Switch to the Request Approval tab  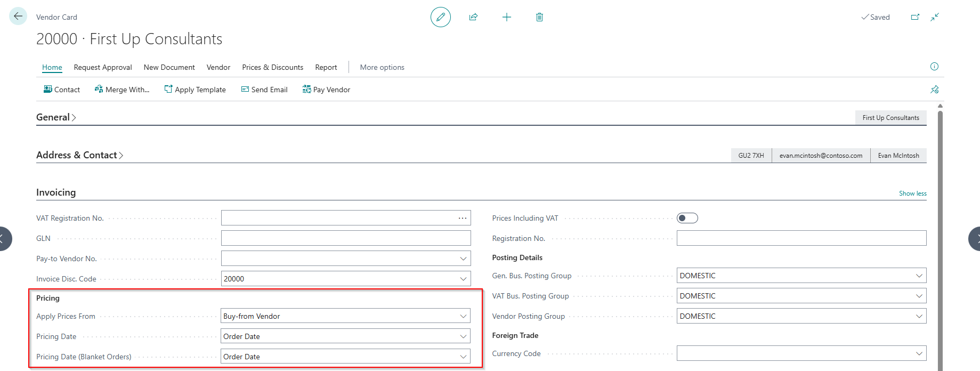(103, 67)
